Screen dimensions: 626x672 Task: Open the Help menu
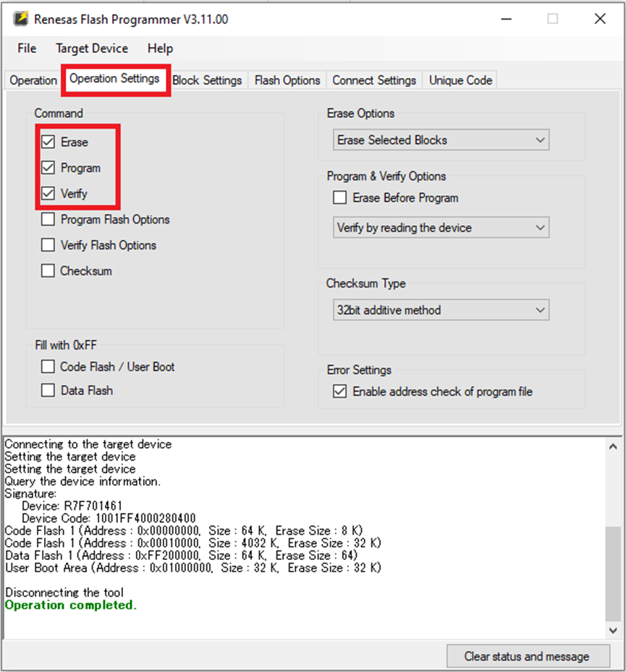(x=160, y=48)
